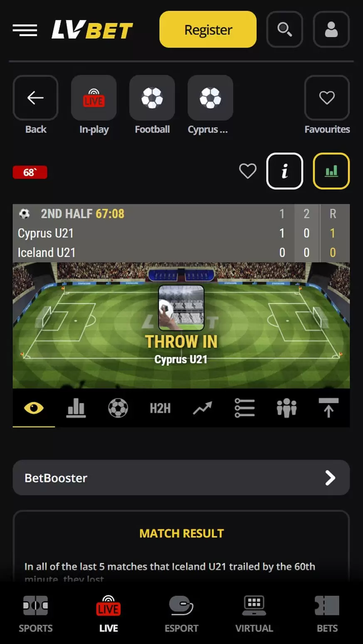Viewport: 363px width, 644px height.
Task: Show the team lineups people icon
Action: pyautogui.click(x=286, y=408)
